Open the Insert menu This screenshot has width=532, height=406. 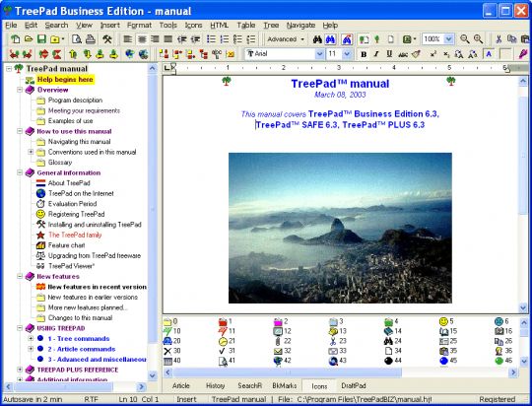(x=110, y=25)
